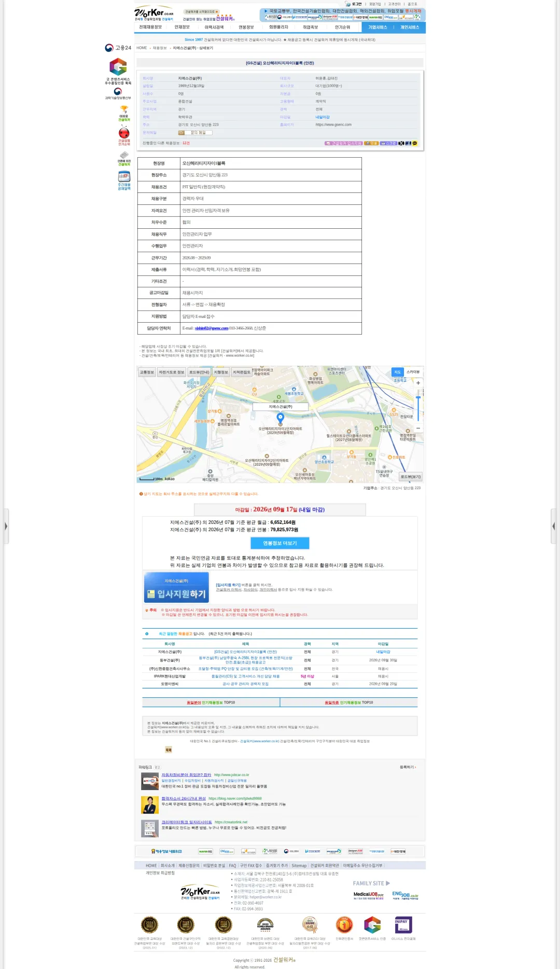Share posting via KakaoTalk icon
This screenshot has width=560, height=969.
415,143
